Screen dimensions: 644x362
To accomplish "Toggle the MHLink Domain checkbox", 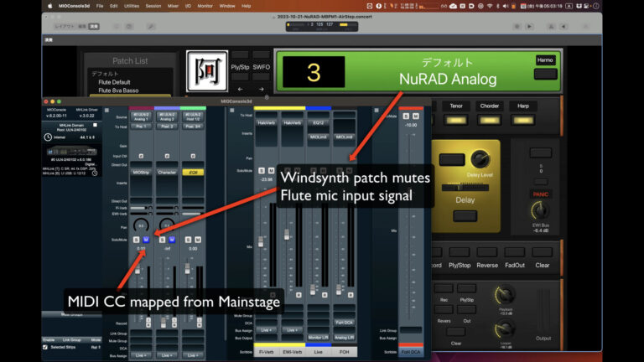I will [x=96, y=125].
